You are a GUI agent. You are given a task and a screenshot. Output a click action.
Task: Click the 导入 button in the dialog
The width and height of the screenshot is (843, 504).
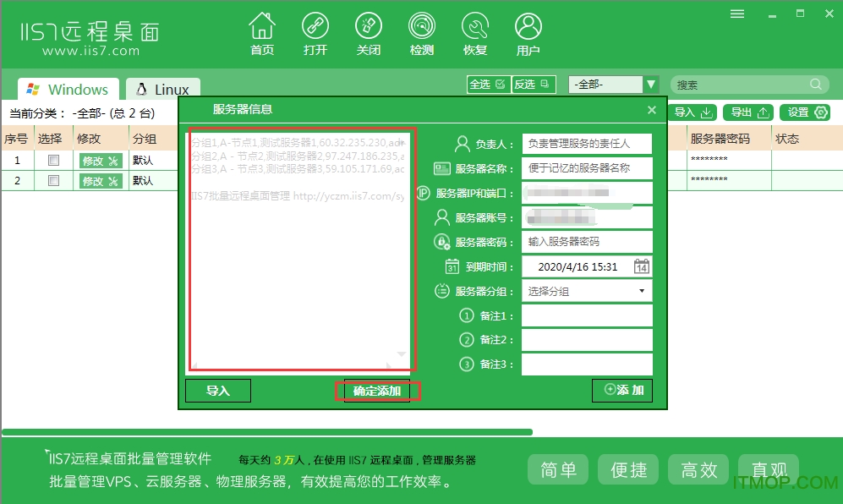pos(218,391)
